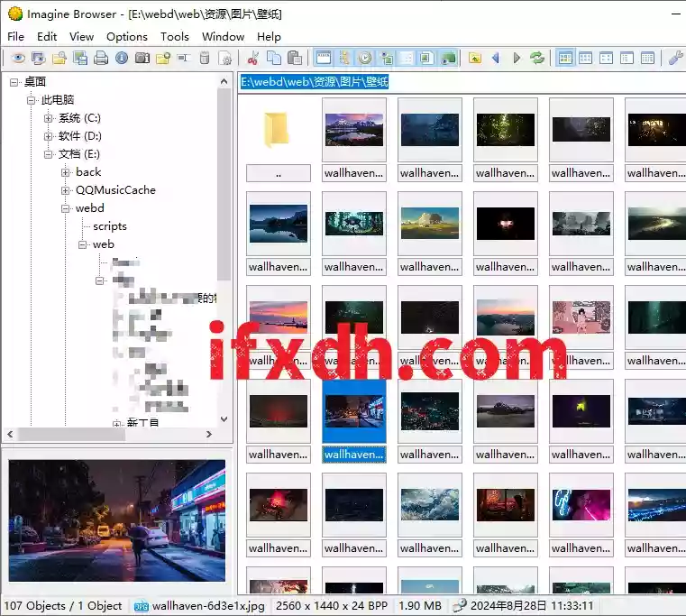The height and width of the screenshot is (616, 686).
Task: Toggle the folder tree panel button
Action: click(344, 58)
